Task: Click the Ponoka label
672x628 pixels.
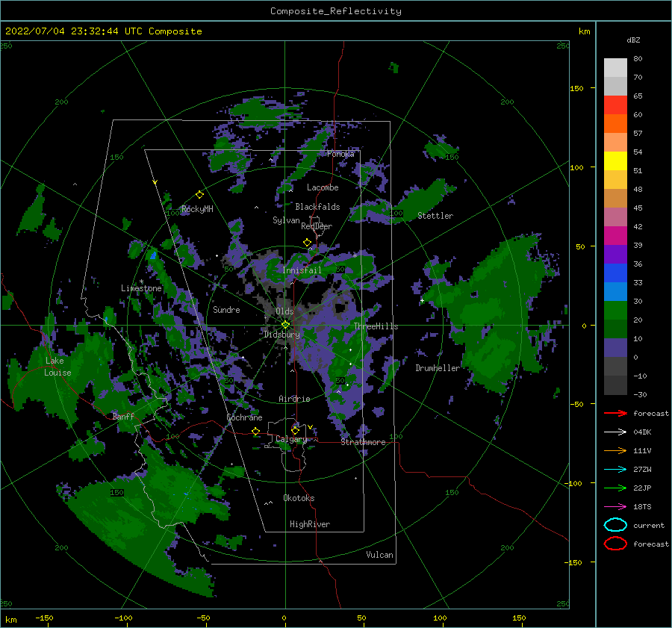Action: pyautogui.click(x=340, y=154)
